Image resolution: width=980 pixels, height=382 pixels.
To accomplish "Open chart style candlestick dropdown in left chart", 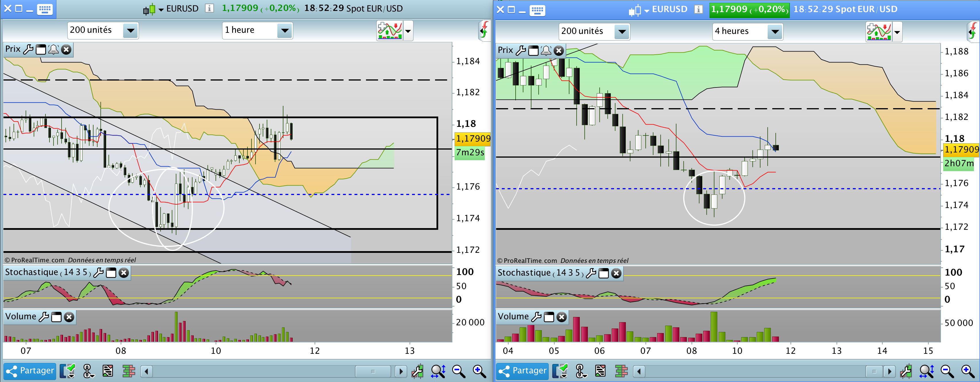I will point(153,9).
